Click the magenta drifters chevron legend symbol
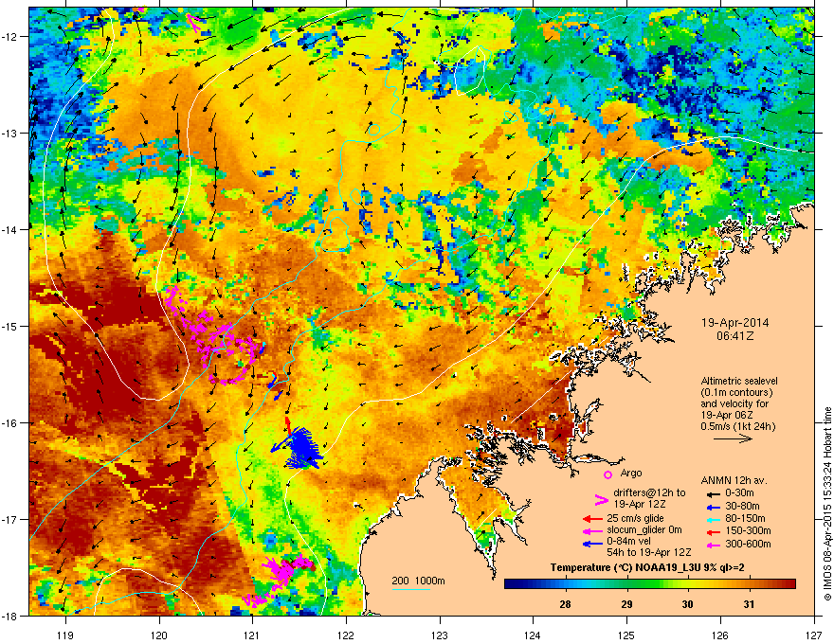This screenshot has width=834, height=644. pos(601,499)
